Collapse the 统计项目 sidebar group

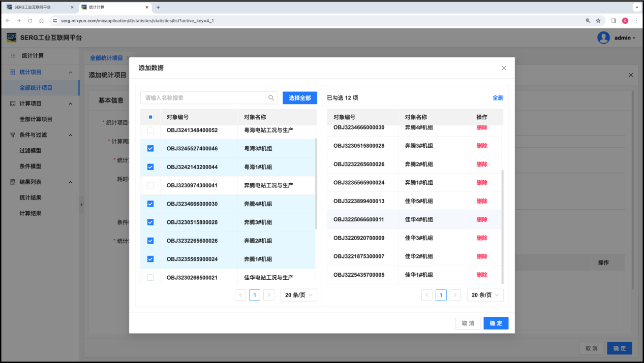click(70, 72)
